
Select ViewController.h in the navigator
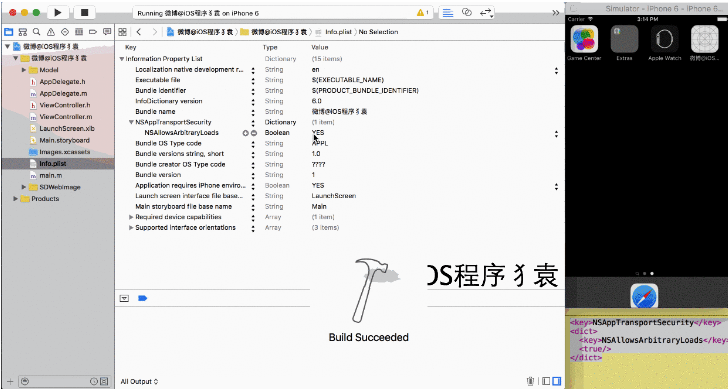[65, 105]
